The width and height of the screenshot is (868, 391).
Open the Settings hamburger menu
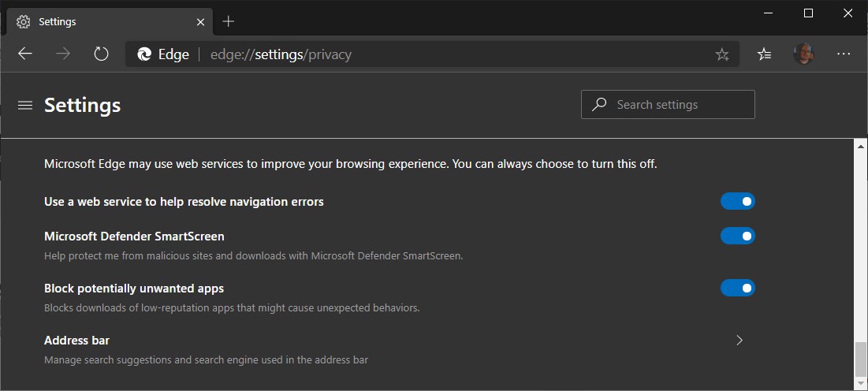(25, 105)
